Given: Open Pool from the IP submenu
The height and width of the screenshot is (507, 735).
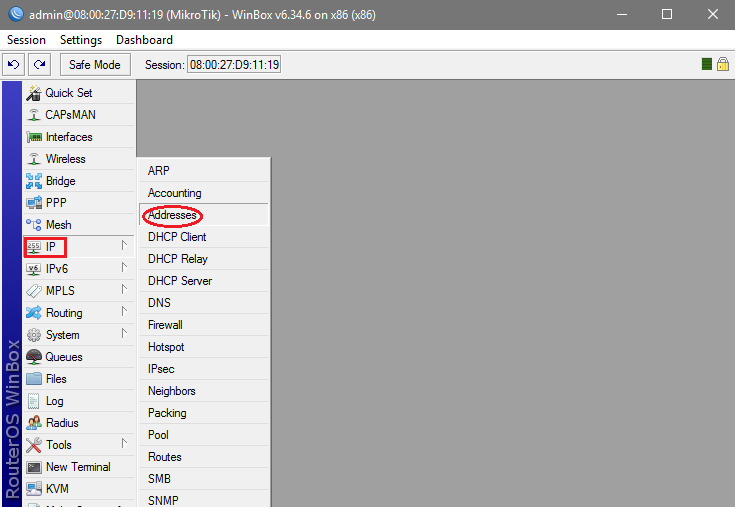Looking at the screenshot, I should (x=204, y=435).
